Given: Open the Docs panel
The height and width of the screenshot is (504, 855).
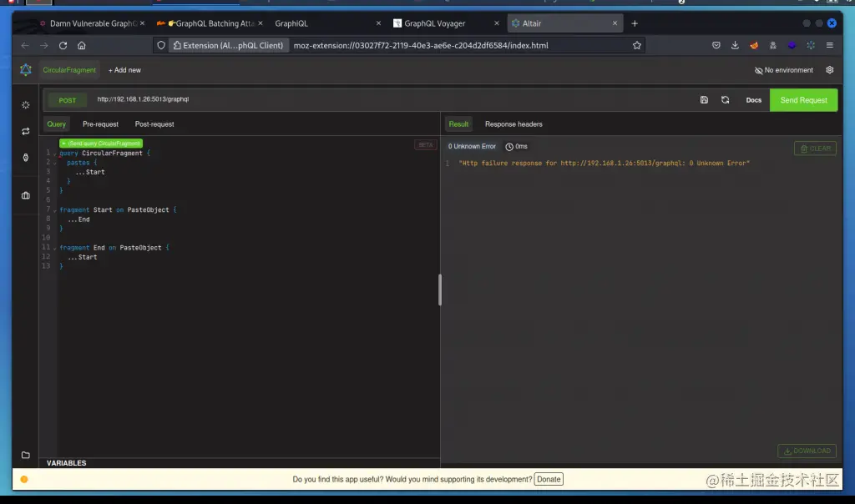Looking at the screenshot, I should tap(754, 100).
